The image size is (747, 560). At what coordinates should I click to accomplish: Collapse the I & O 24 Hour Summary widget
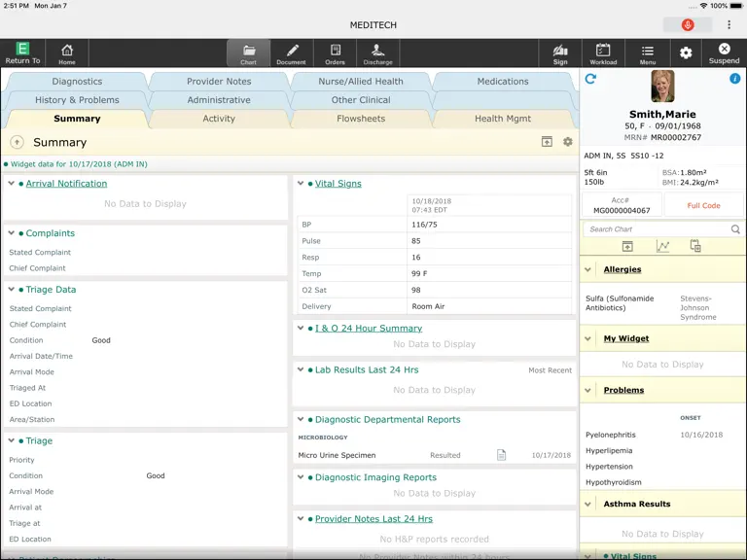(x=301, y=328)
